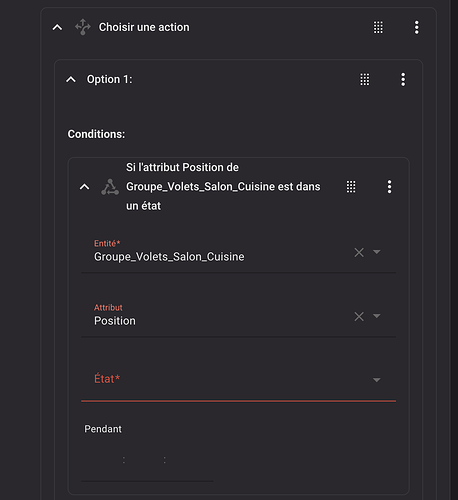Open the Option 1 overflow menu
Screen dimensions: 458x500
[403, 80]
